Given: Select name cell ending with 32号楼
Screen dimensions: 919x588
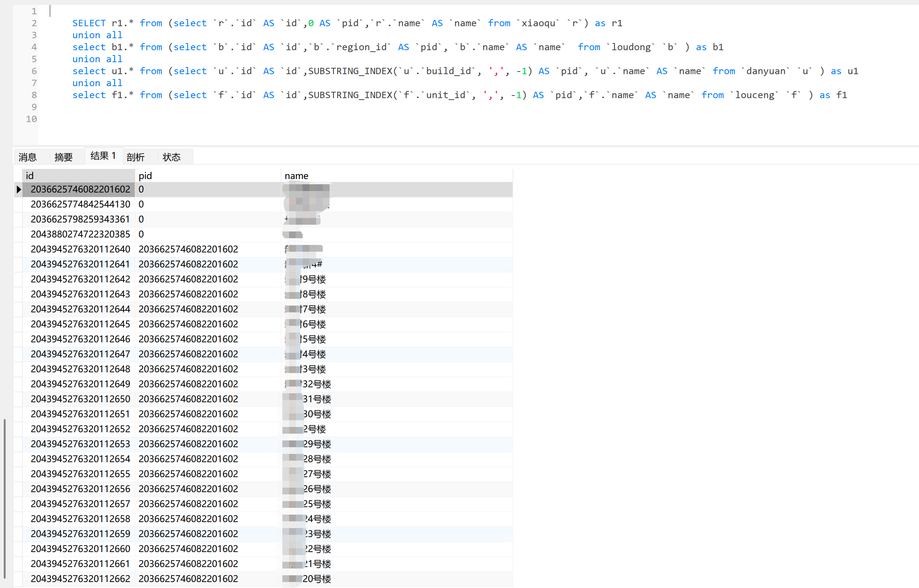Looking at the screenshot, I should point(316,384).
